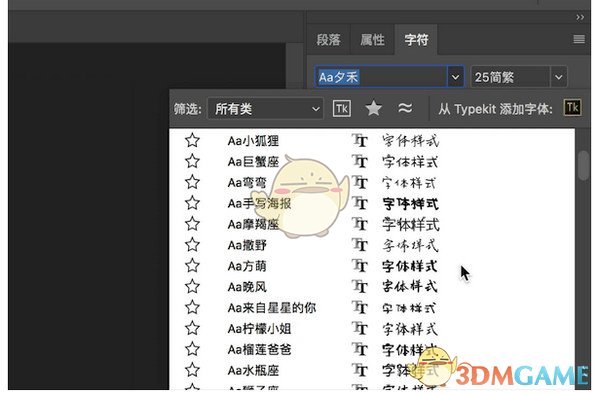Screen dimensions: 600x394
Task: Click the font list scrollbar thumb
Action: pyautogui.click(x=584, y=165)
